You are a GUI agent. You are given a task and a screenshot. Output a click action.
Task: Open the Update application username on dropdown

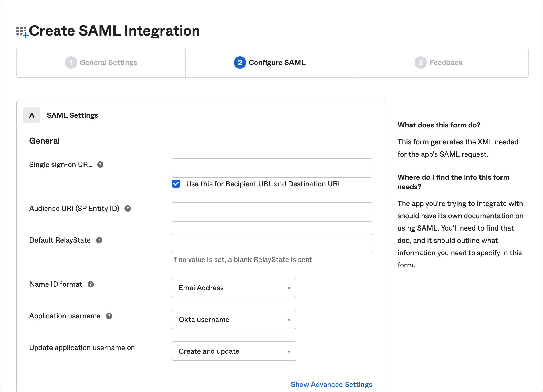point(234,351)
